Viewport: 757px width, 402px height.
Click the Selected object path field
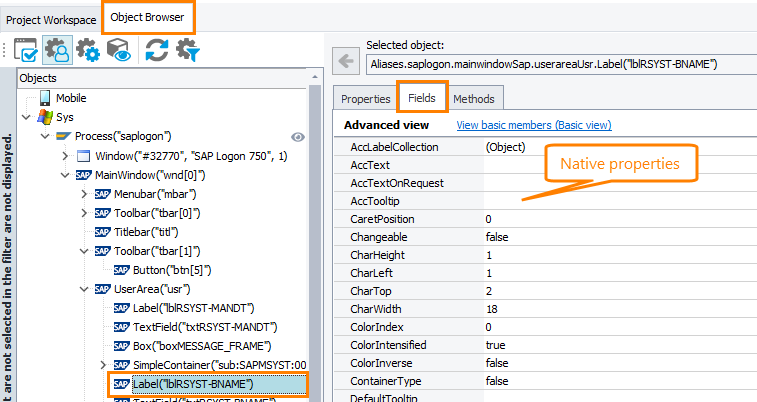pyautogui.click(x=558, y=64)
